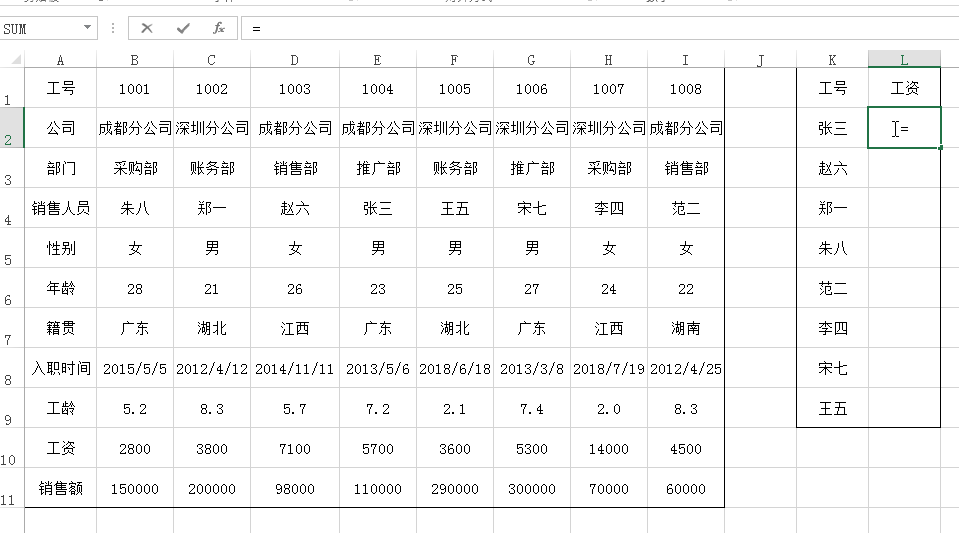Select row 4 header
This screenshot has width=959, height=533.
pos(12,208)
